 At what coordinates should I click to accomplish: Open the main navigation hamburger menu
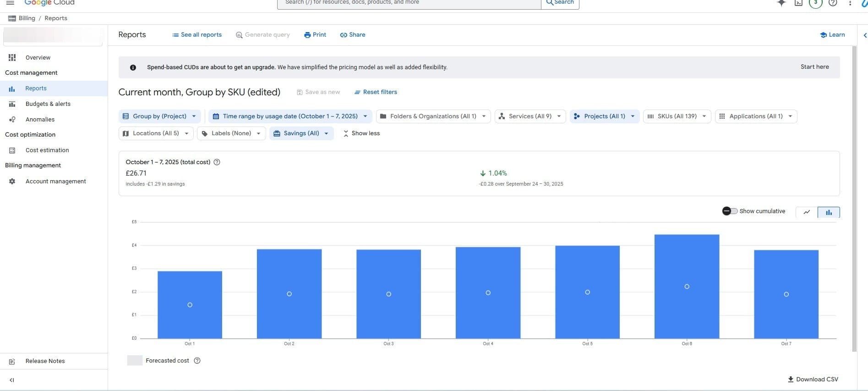coord(10,3)
